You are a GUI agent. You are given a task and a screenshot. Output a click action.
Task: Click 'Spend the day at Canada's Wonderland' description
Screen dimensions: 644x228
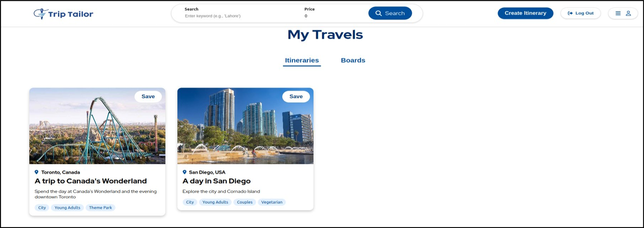(96, 194)
